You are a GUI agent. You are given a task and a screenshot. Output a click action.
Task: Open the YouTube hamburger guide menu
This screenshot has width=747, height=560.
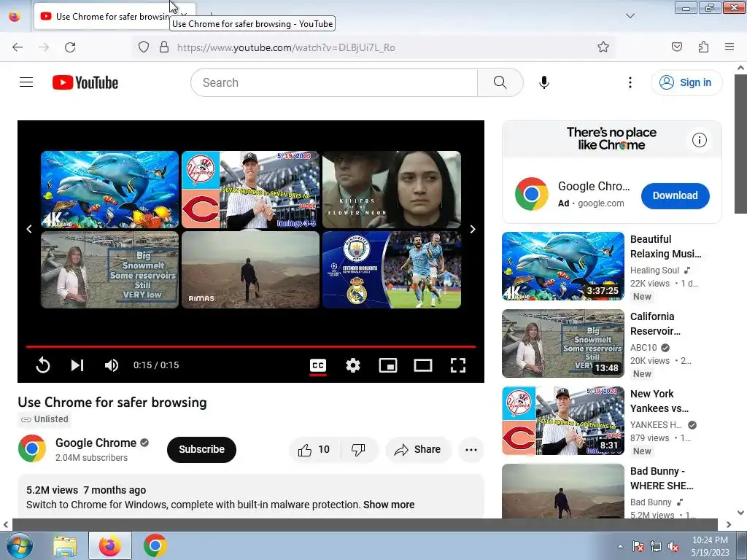click(26, 82)
